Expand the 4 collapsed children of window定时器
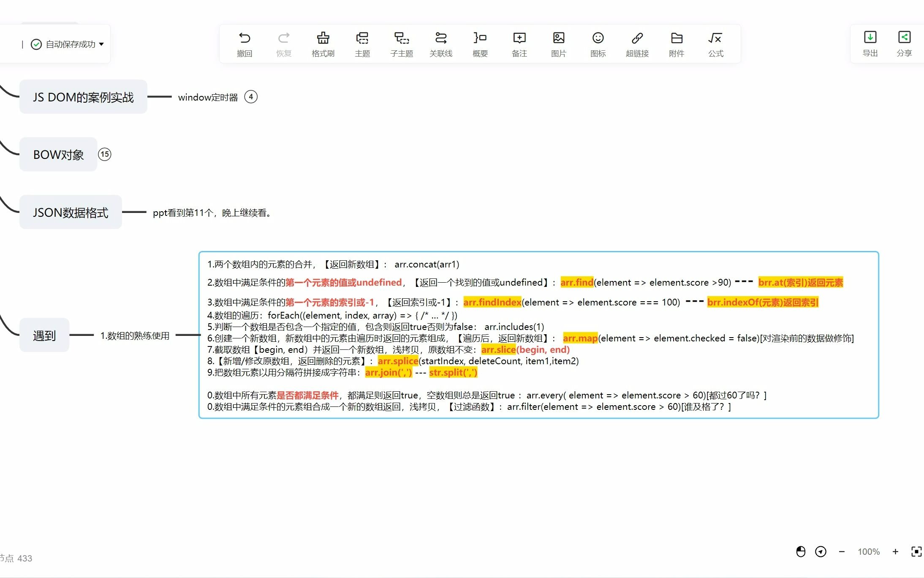The height and width of the screenshot is (578, 924). point(251,97)
